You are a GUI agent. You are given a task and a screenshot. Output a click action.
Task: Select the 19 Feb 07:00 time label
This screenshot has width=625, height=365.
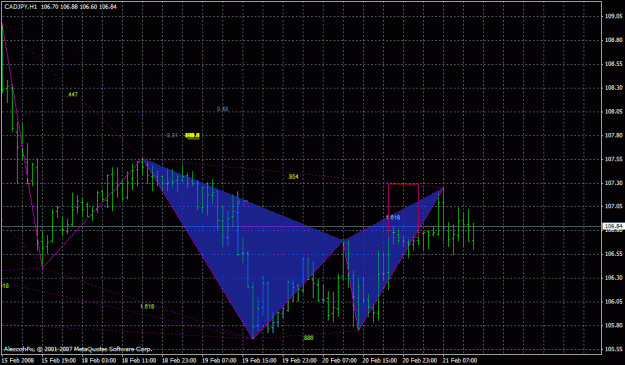click(x=219, y=361)
